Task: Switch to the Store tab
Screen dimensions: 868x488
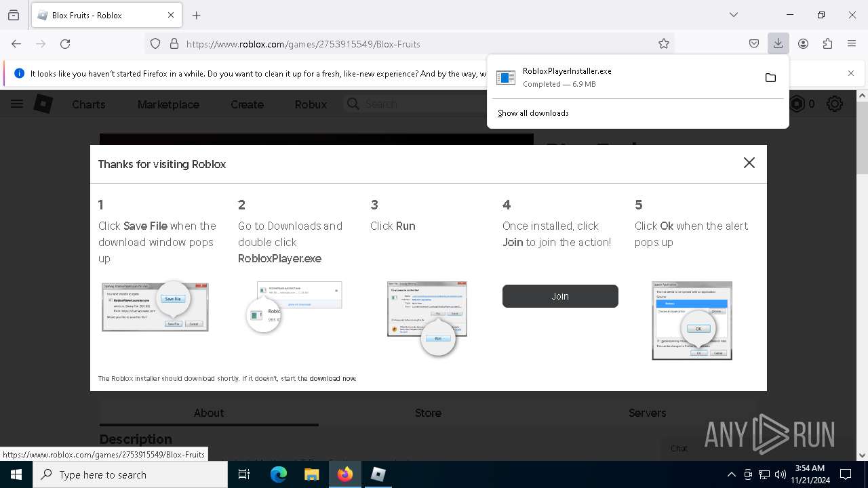Action: pos(428,413)
